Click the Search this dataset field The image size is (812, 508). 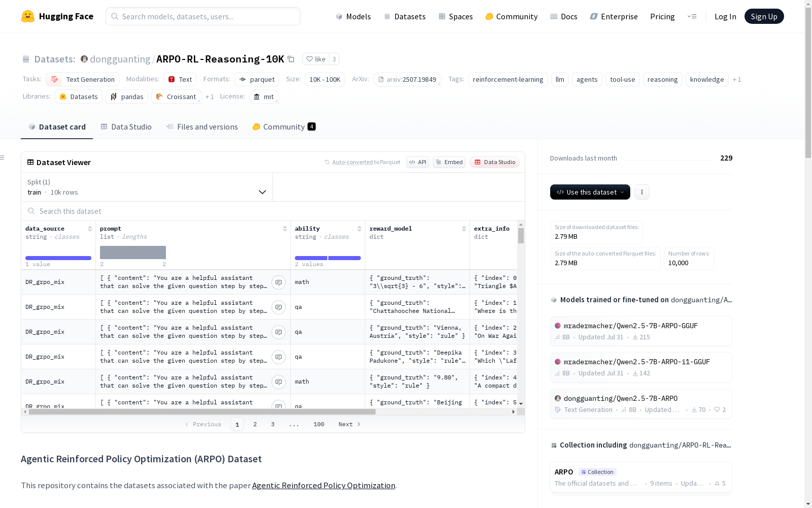tap(273, 211)
